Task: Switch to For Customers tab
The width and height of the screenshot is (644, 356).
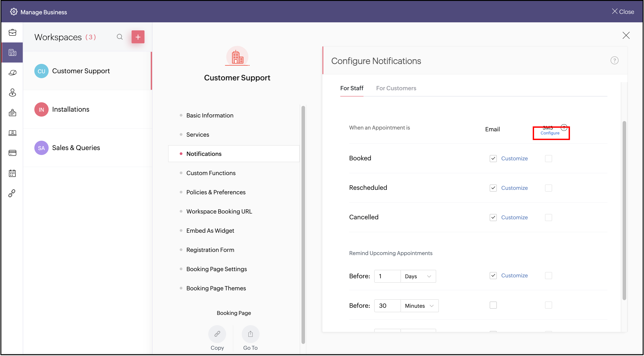Action: (x=396, y=88)
